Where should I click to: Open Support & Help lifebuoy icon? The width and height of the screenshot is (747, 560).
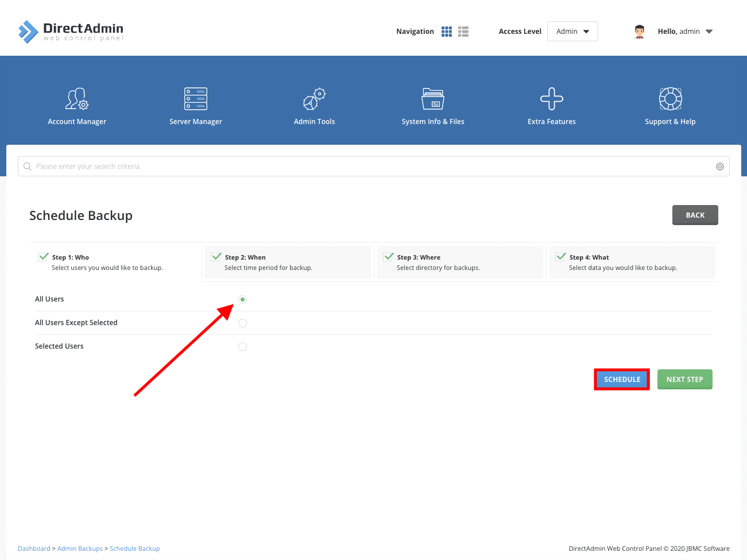tap(670, 99)
